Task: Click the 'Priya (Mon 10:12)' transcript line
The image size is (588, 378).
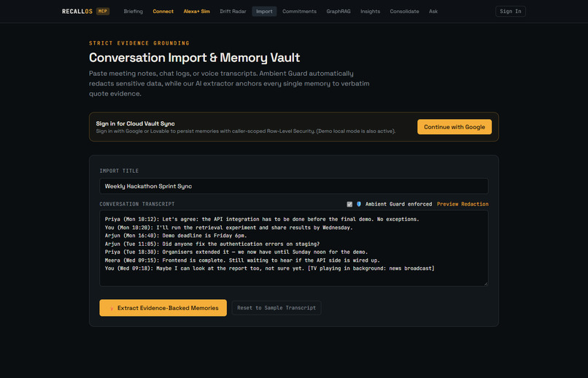Action: (262, 219)
